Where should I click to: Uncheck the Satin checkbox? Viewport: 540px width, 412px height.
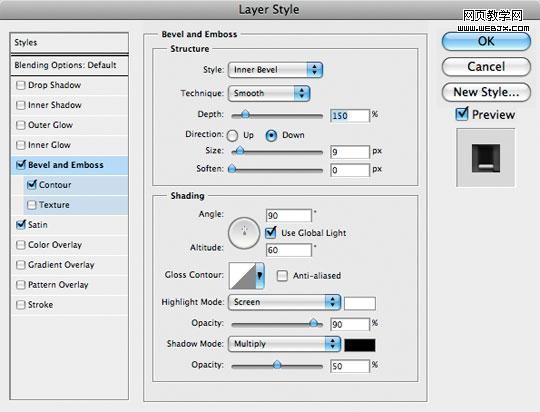21,225
